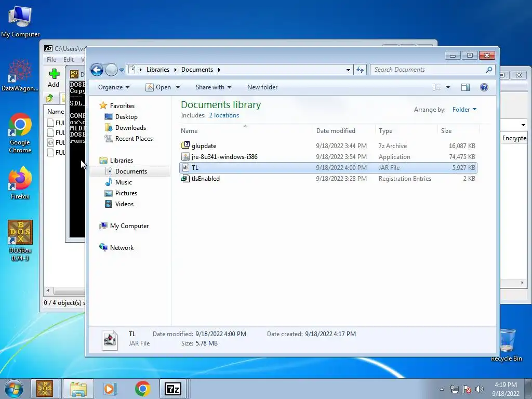
Task: Click the Libraries breadcrumb in the address bar
Action: (x=158, y=70)
